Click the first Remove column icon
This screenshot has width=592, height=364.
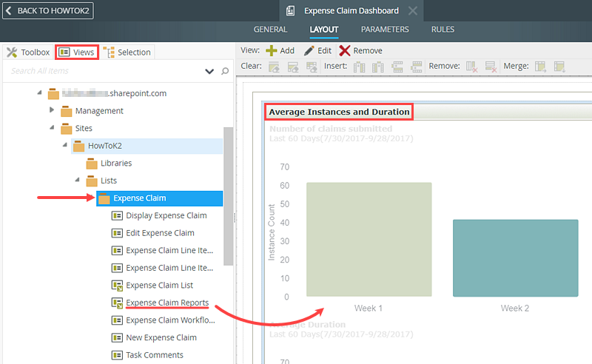pos(471,67)
